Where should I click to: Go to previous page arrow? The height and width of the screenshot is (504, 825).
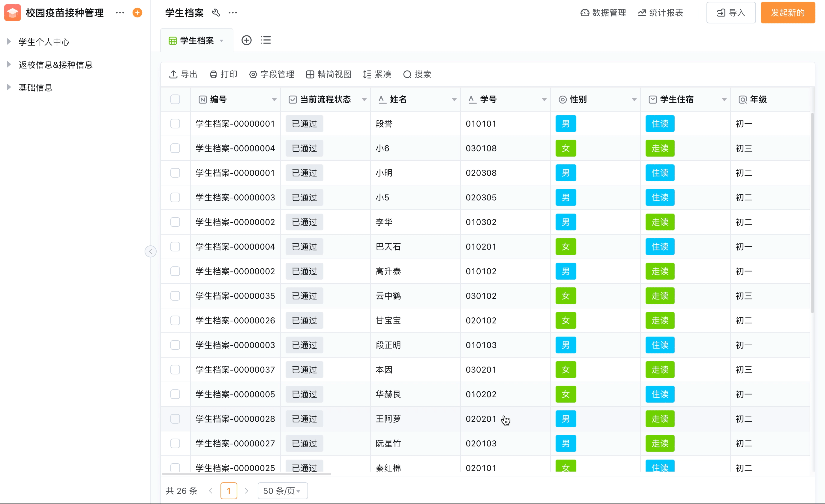point(211,490)
